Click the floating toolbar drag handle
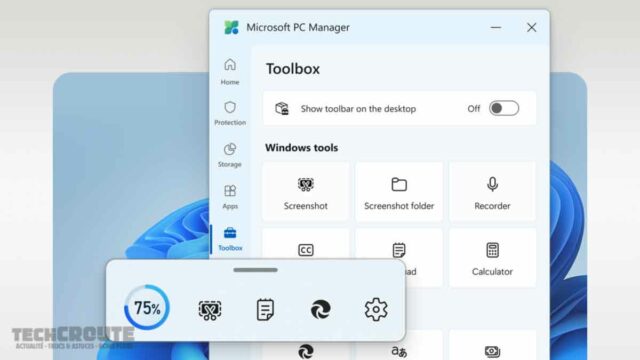640x360 pixels. click(256, 270)
